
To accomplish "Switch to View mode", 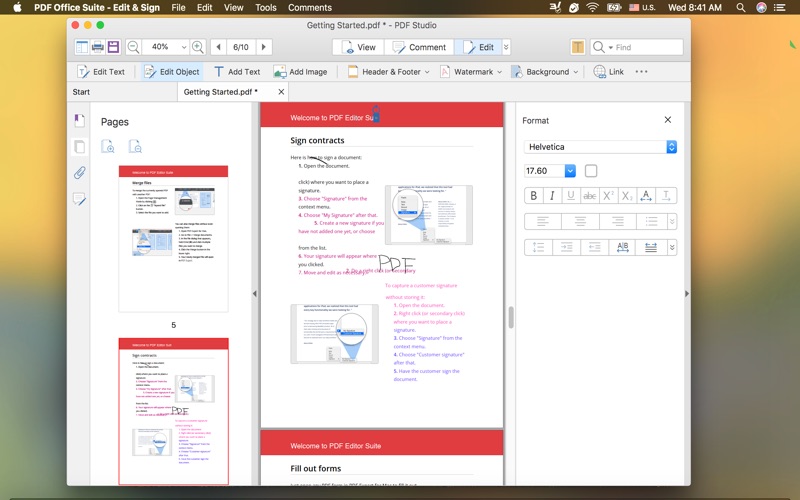I will point(358,47).
